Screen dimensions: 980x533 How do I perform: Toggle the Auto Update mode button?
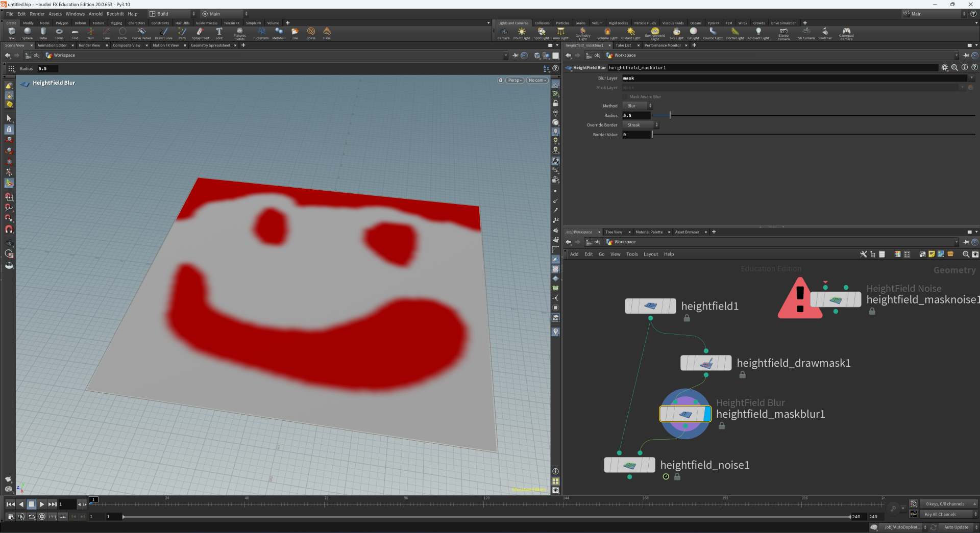click(955, 527)
